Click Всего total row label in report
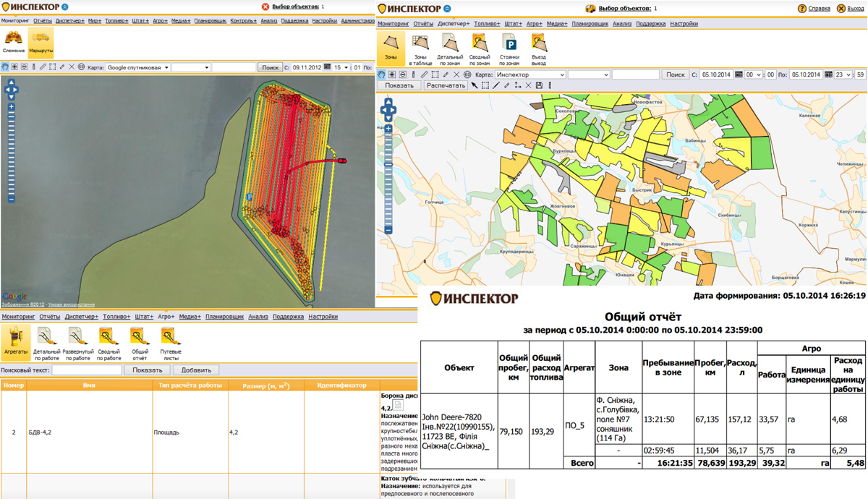The width and height of the screenshot is (868, 499). pyautogui.click(x=582, y=463)
